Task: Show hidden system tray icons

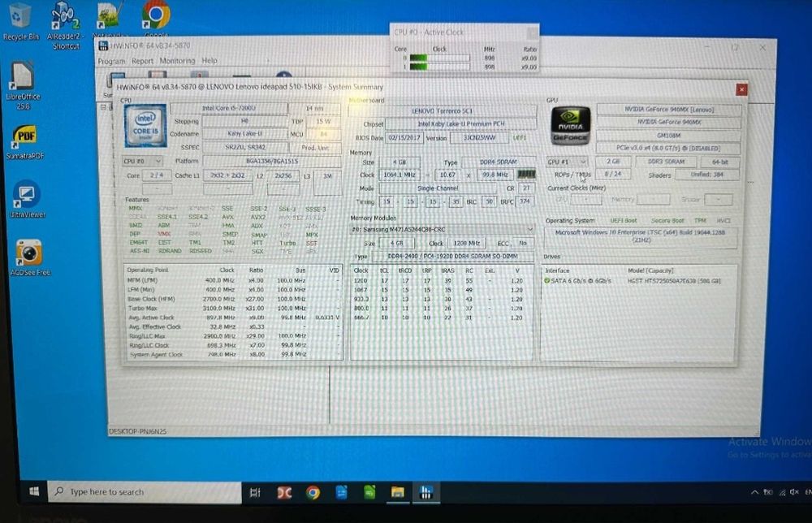Action: (754, 492)
